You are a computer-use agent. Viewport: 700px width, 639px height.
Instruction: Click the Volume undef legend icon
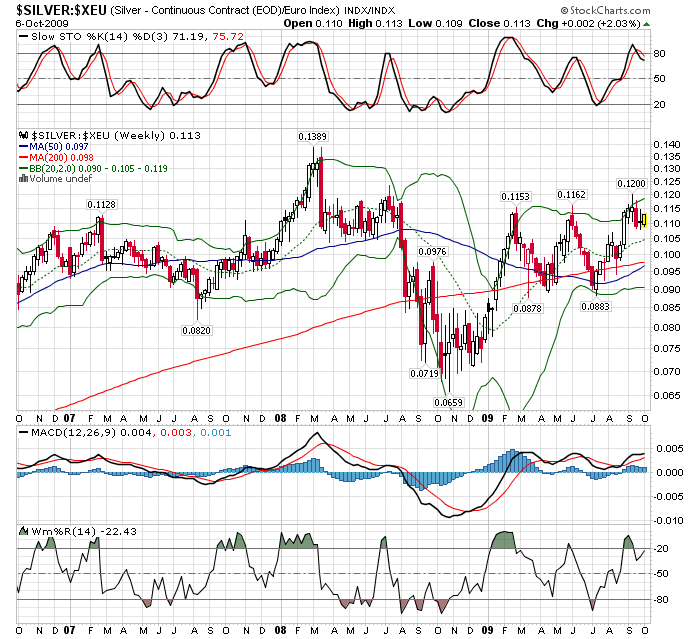25,178
